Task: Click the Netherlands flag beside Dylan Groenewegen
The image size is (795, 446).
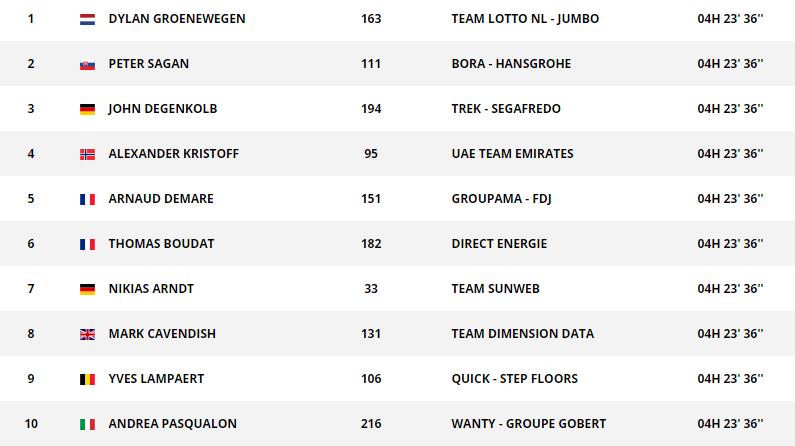Action: [87, 19]
